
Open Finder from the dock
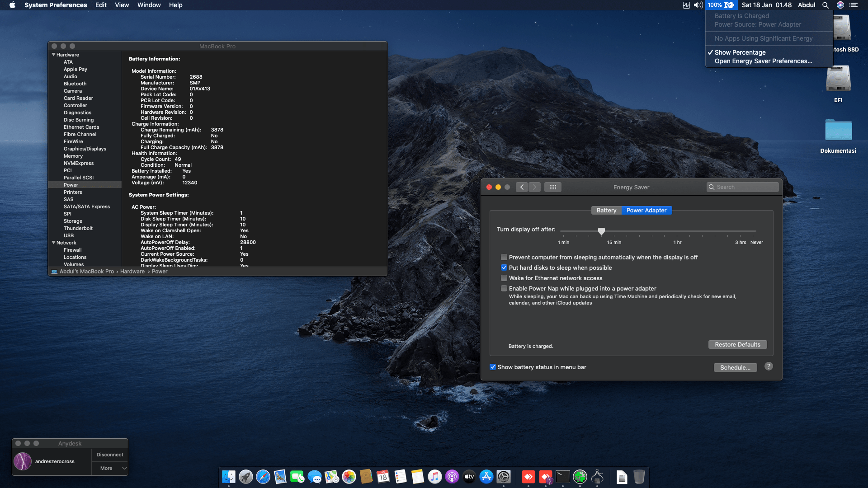(229, 477)
